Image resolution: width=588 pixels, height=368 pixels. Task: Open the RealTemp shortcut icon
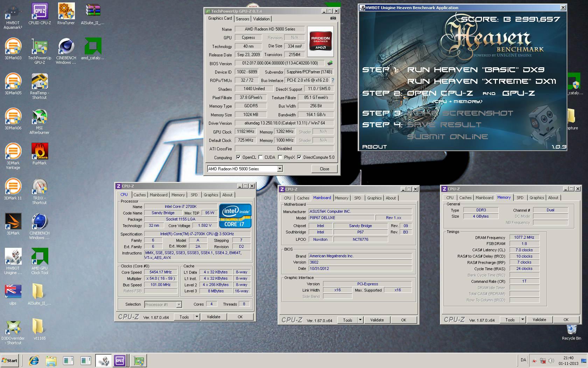40,86
